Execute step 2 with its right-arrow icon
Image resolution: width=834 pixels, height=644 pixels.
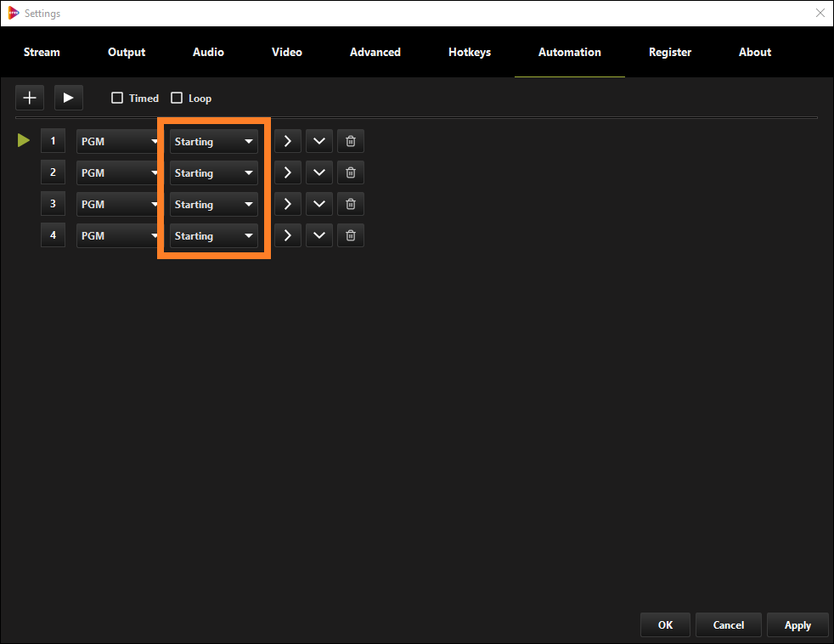coord(287,172)
